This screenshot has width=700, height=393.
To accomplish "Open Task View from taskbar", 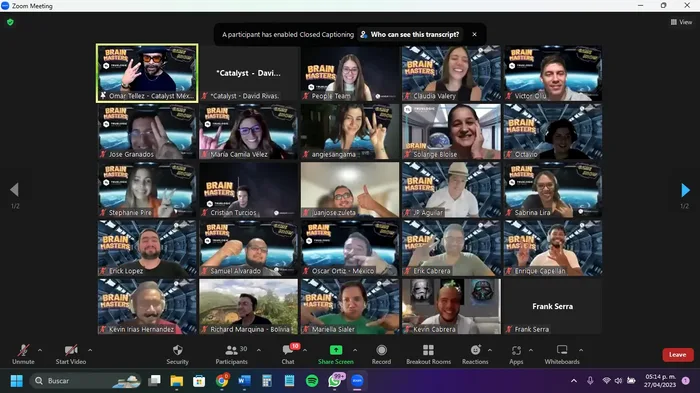I will (x=154, y=380).
